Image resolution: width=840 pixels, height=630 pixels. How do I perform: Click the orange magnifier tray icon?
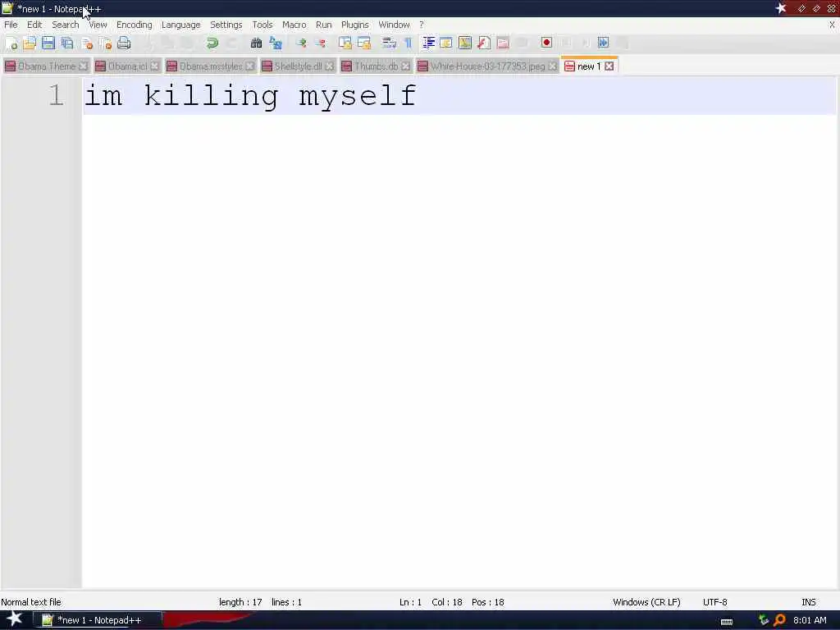click(779, 620)
